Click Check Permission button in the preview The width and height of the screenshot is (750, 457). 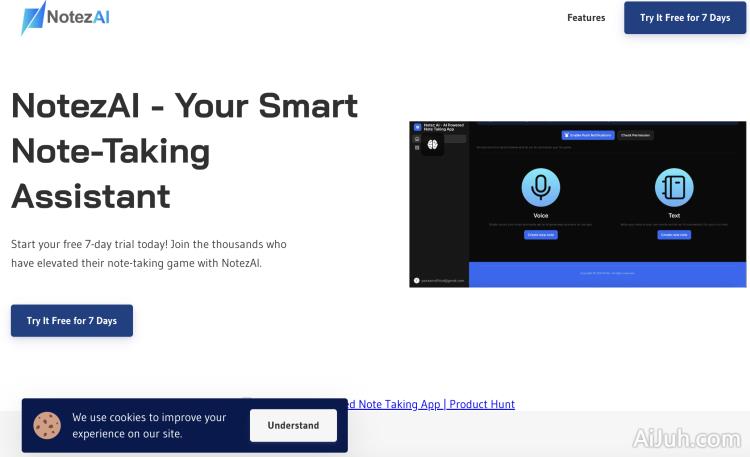tap(636, 134)
